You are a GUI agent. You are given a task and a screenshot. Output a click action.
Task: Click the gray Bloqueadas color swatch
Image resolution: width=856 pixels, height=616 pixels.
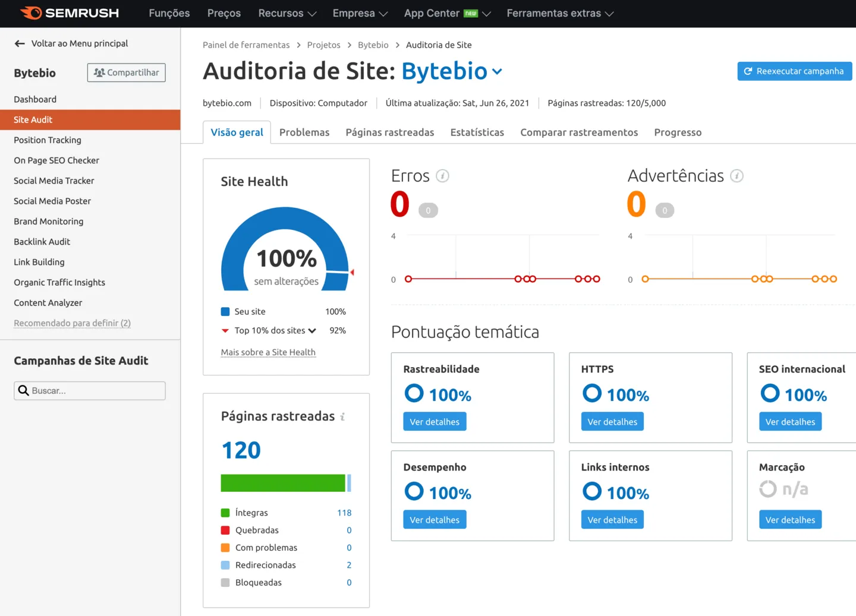click(x=225, y=583)
